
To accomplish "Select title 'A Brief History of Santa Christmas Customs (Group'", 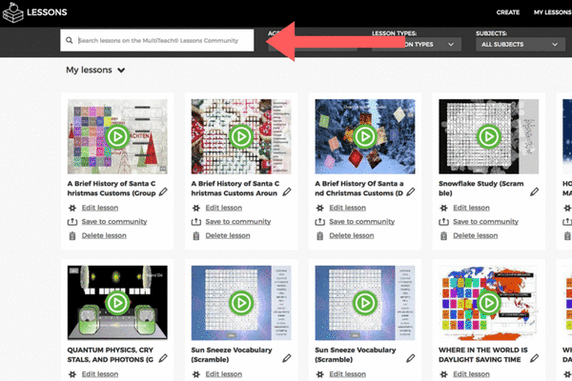I will [112, 188].
